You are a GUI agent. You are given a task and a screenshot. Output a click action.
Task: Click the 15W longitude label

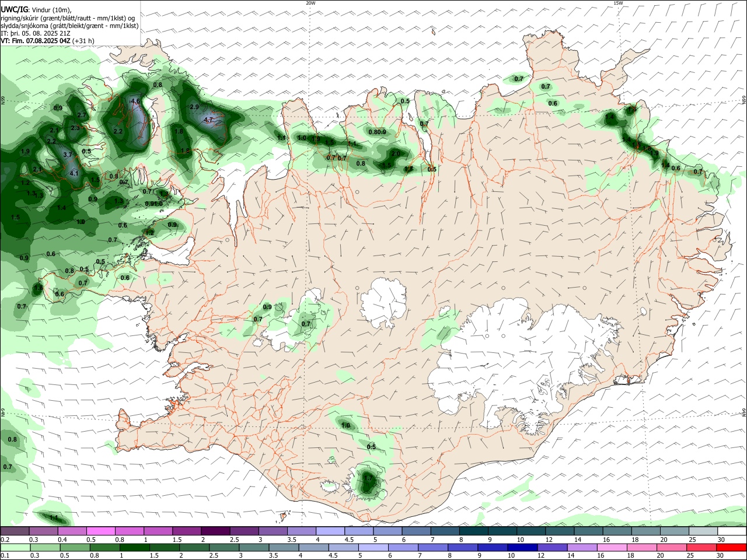click(617, 3)
